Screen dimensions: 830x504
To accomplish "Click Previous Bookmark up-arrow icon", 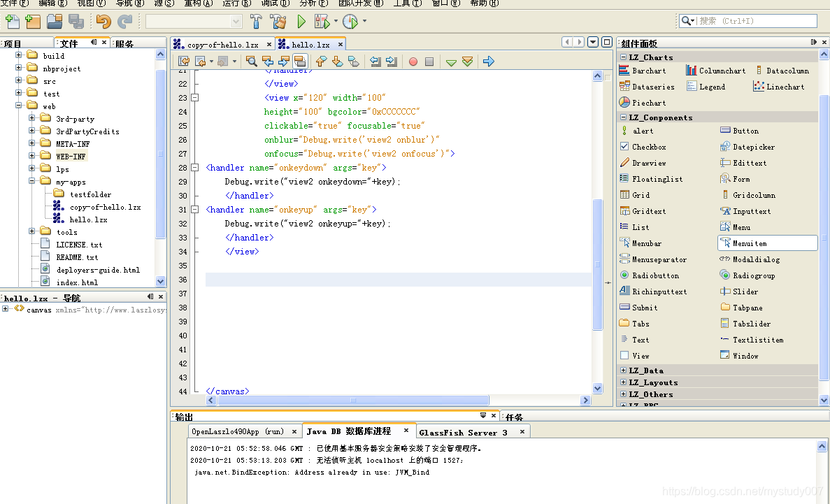I will click(322, 62).
